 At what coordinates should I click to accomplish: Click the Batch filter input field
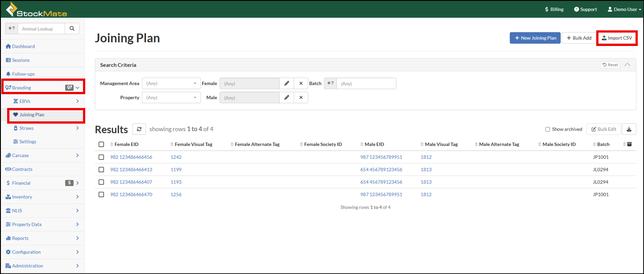(366, 83)
